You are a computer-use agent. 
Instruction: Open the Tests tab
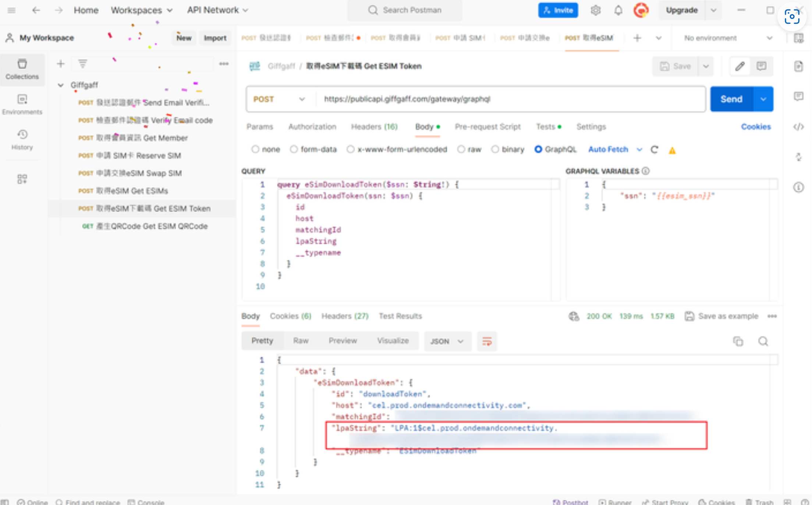click(x=548, y=127)
